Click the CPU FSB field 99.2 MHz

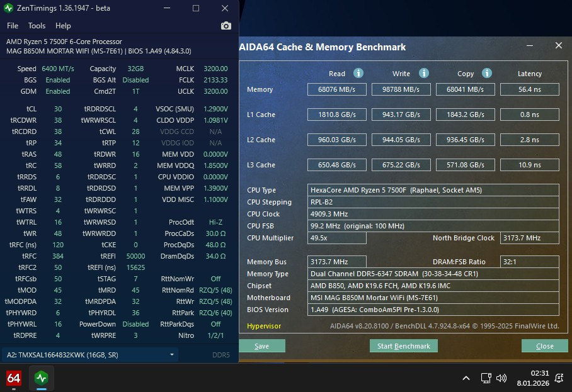pos(433,226)
